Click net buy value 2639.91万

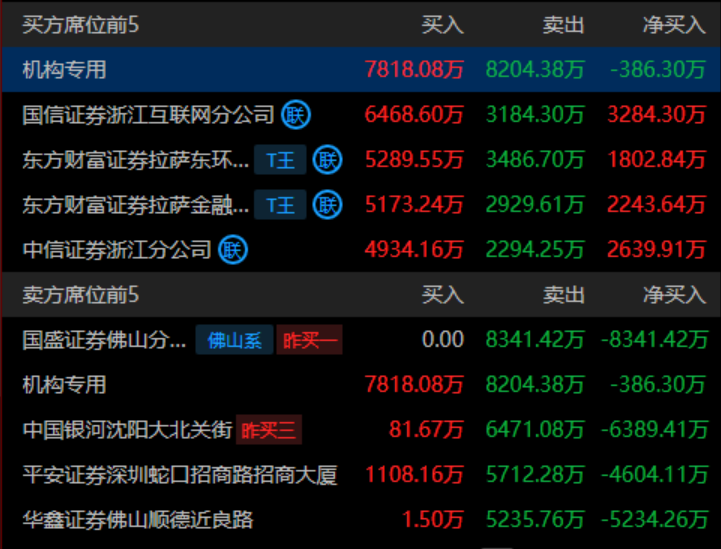point(657,250)
